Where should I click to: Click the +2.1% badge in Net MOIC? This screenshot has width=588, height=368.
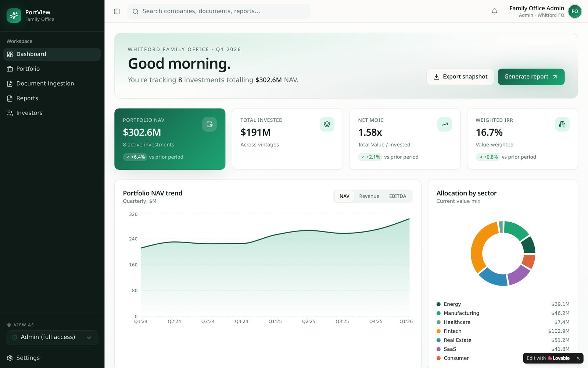pos(370,157)
